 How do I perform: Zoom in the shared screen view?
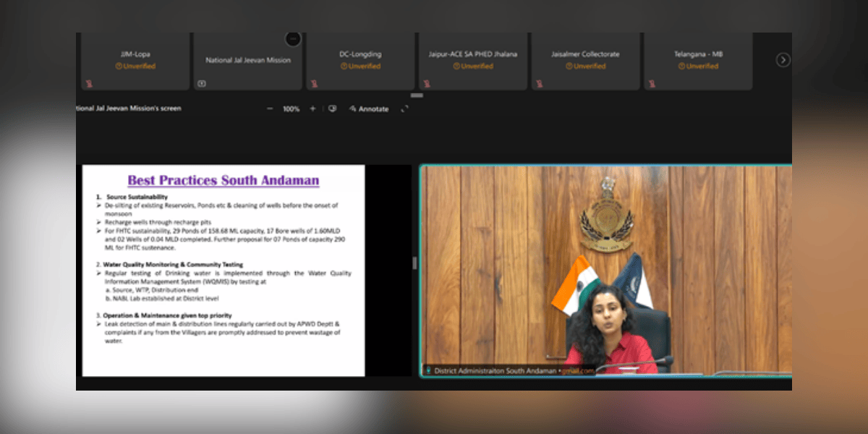312,109
